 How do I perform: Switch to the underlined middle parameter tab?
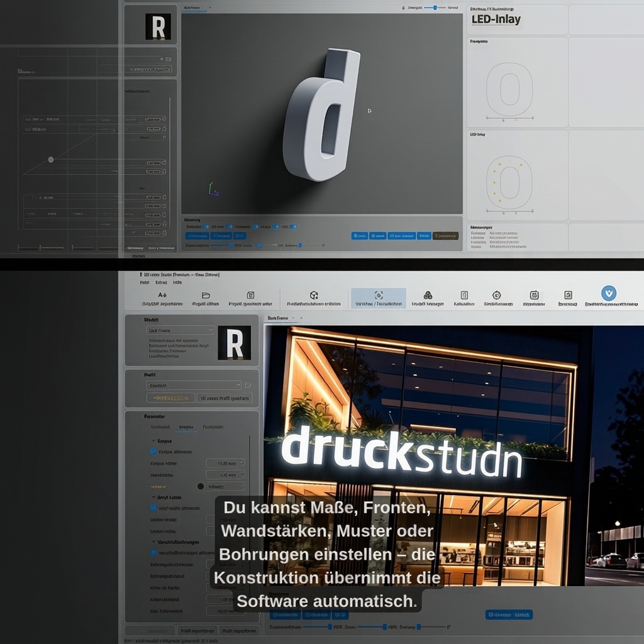[186, 427]
